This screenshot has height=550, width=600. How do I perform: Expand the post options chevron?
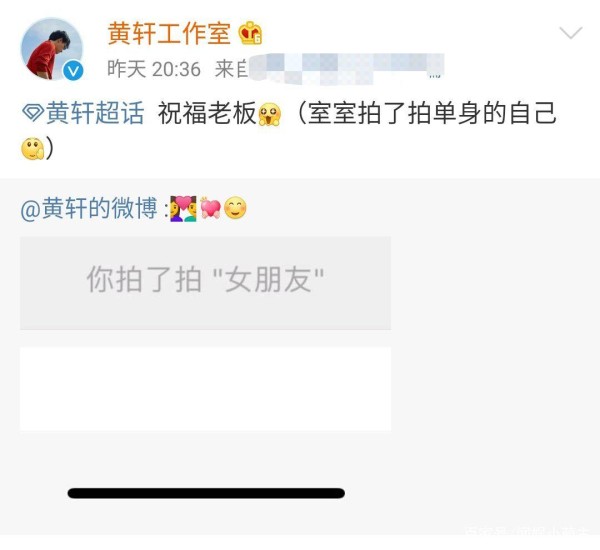[571, 33]
